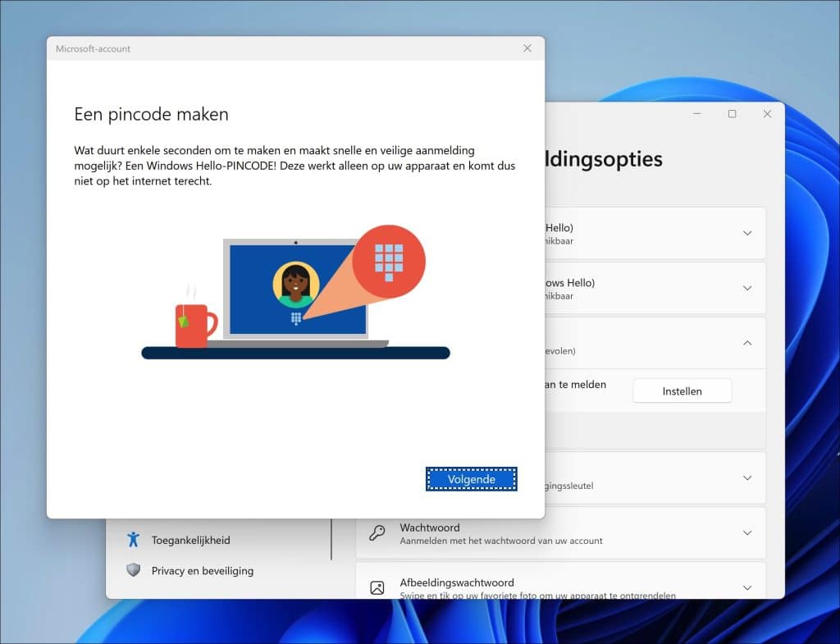840x644 pixels.
Task: Expand the Wachtwoord section chevron
Action: coord(747,533)
